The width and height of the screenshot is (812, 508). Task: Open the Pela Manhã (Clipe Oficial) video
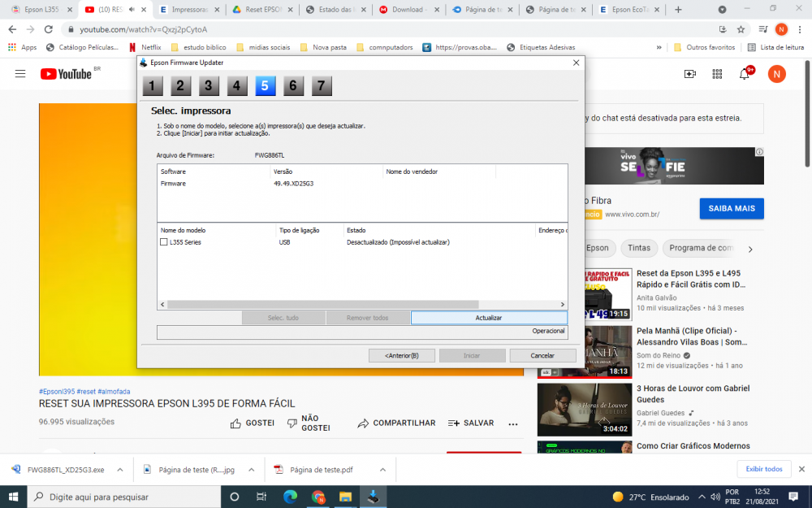coord(692,336)
